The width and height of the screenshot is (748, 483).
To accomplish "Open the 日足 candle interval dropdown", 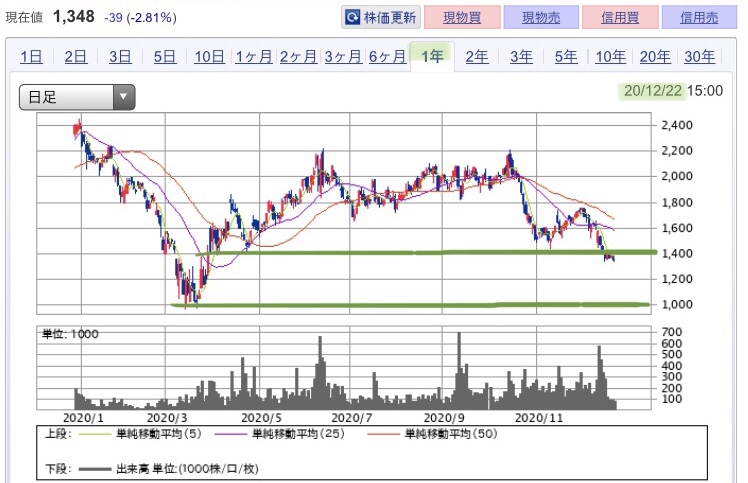I will coord(77,97).
